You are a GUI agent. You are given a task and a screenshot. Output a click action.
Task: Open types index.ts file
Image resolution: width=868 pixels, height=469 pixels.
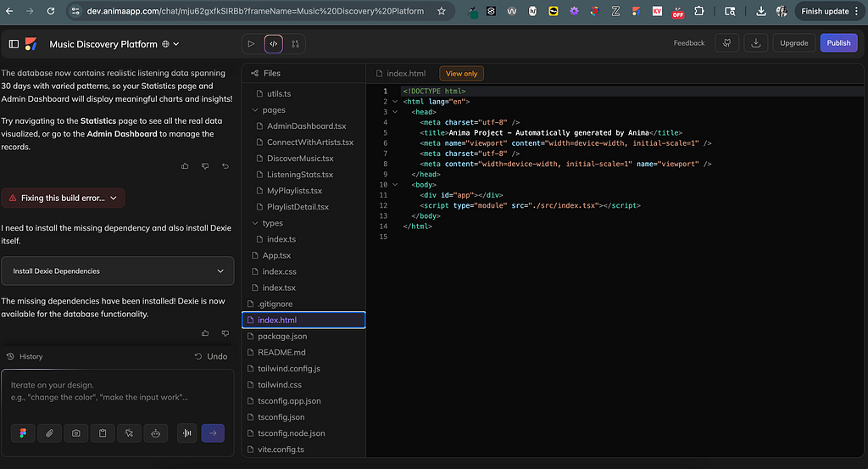point(303,239)
